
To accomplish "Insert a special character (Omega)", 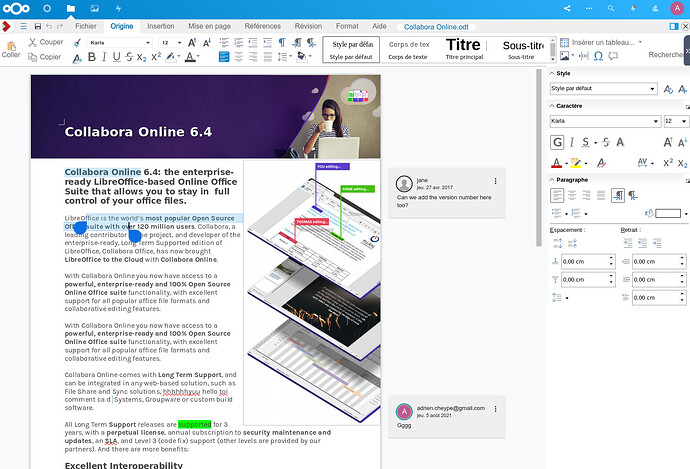I will point(598,56).
